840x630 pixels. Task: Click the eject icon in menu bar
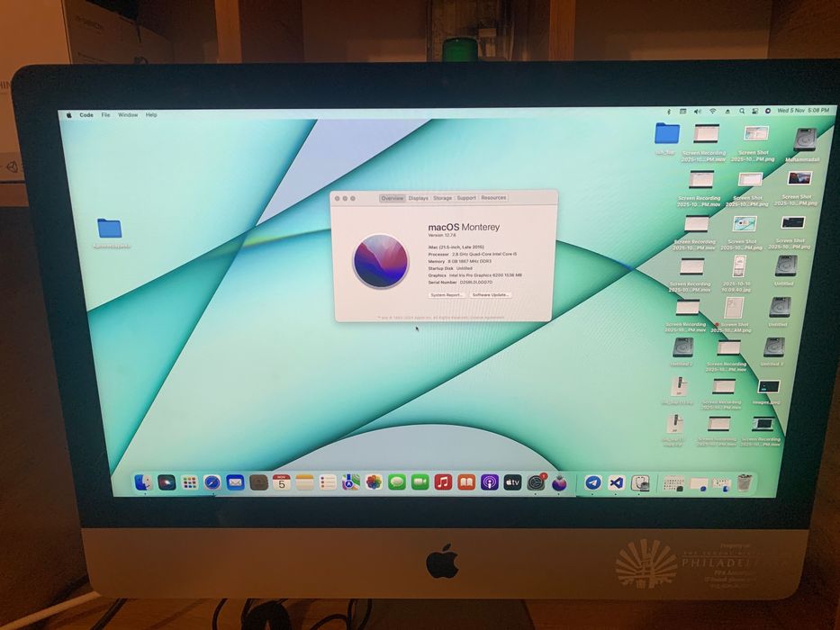click(x=727, y=112)
